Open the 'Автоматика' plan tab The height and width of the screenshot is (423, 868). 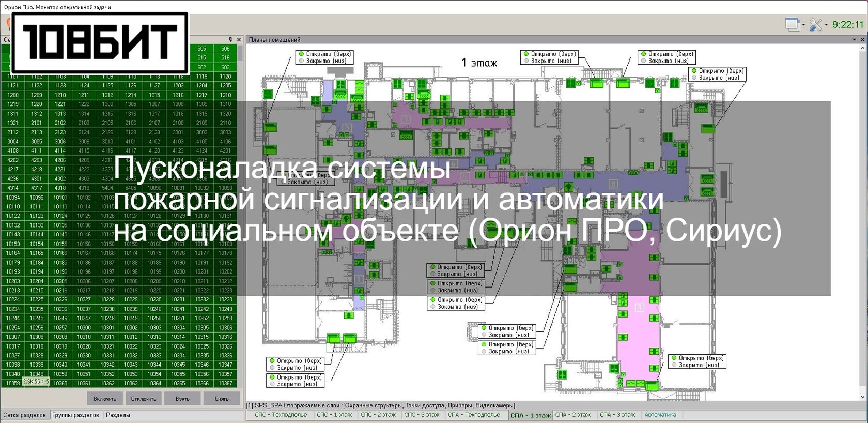pos(660,415)
